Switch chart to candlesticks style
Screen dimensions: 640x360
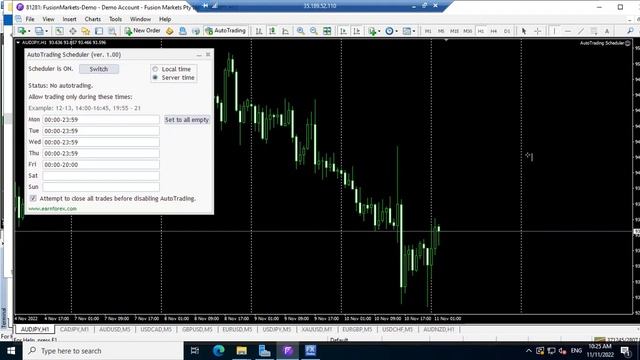(272, 31)
